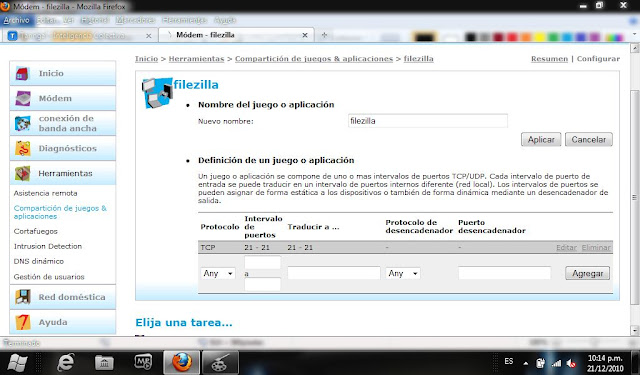Screen dimensions: 640x375
Task: Open the media player taskbar icon
Action: tap(143, 362)
